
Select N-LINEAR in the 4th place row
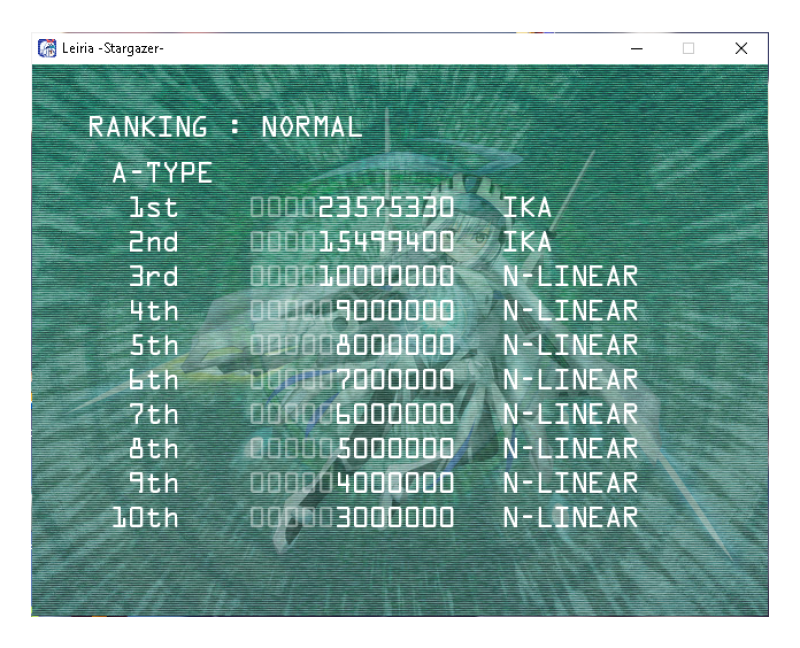pos(570,311)
